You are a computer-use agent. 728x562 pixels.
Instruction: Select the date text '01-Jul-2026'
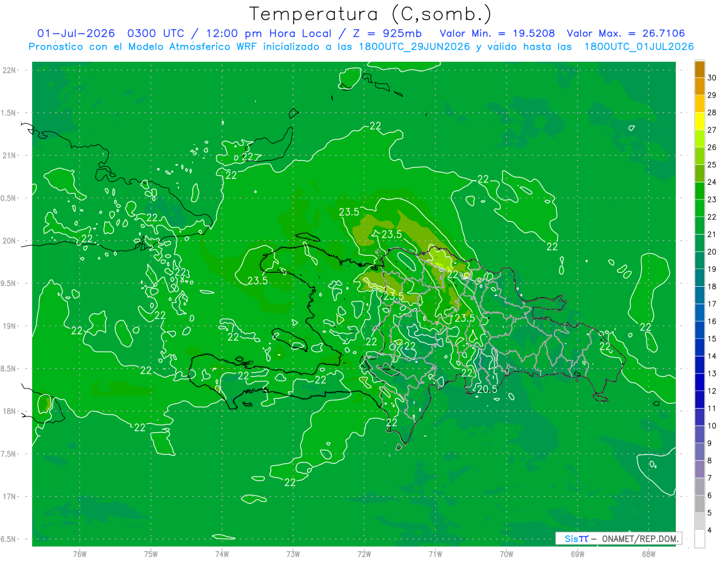pos(76,33)
